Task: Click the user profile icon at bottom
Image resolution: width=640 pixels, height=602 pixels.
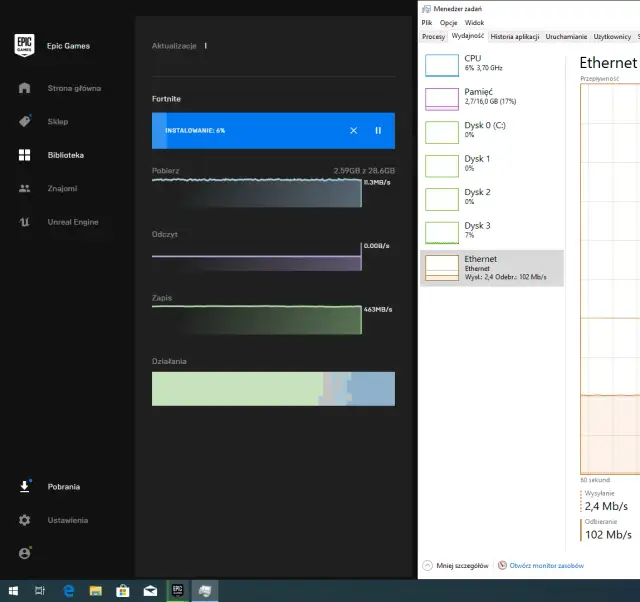Action: coord(25,553)
